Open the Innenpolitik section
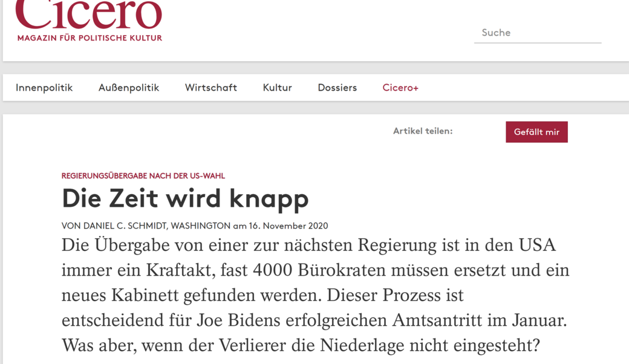629x364 pixels. pyautogui.click(x=44, y=88)
